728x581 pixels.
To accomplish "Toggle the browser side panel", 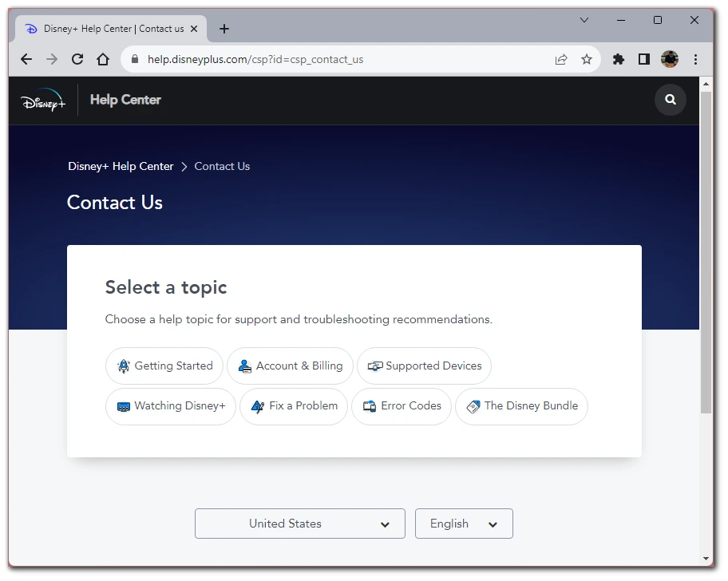I will point(644,59).
